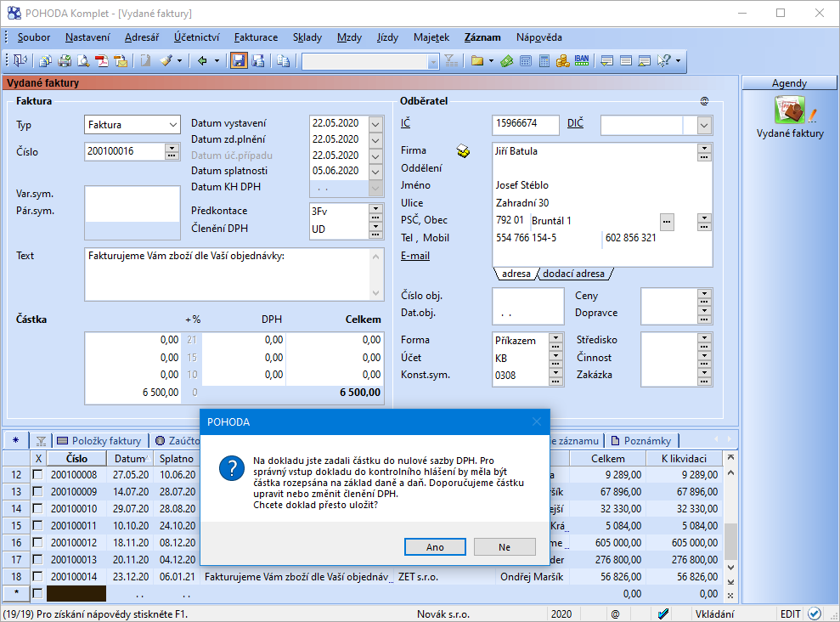840x622 pixels.
Task: Tick the checkbox for invoice 200100010
Action: point(37,509)
